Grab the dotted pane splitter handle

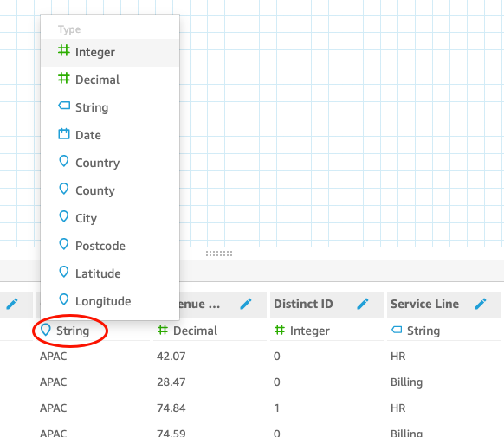[219, 254]
